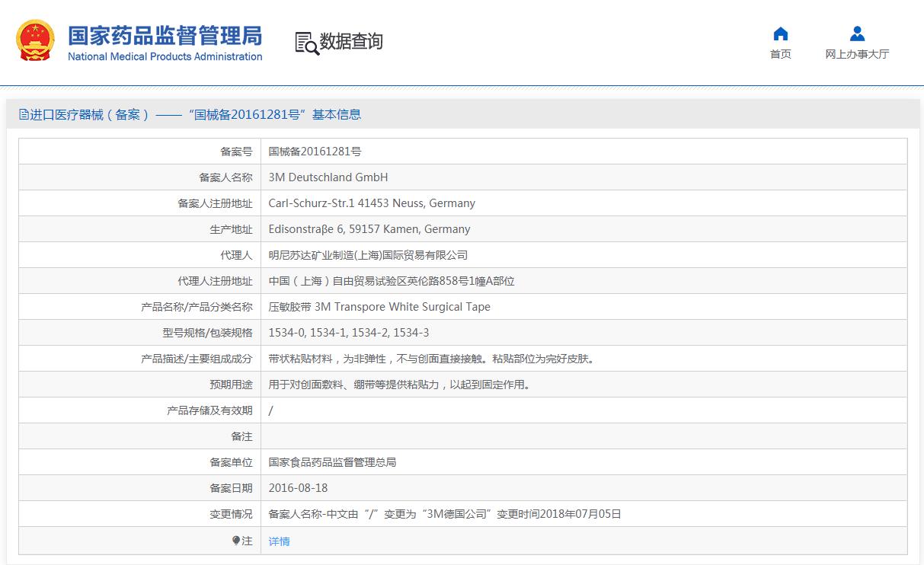Click the 生产地址 row label
The height and width of the screenshot is (565, 924).
click(x=231, y=229)
